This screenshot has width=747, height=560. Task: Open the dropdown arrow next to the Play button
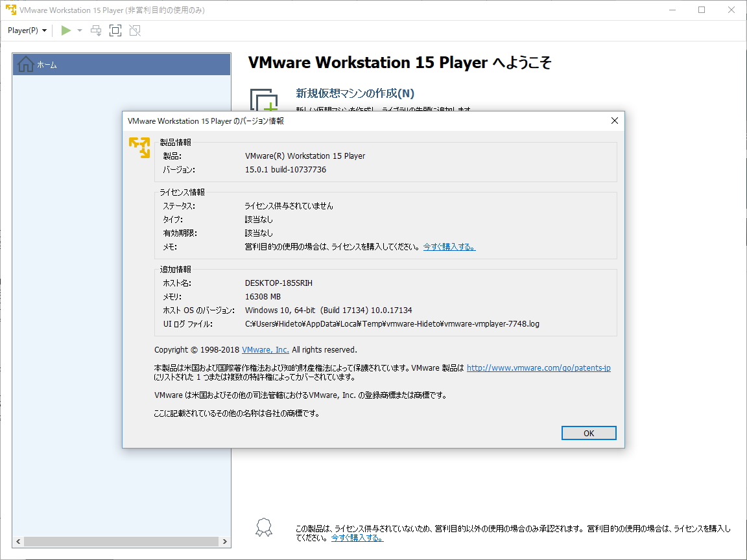tap(79, 30)
